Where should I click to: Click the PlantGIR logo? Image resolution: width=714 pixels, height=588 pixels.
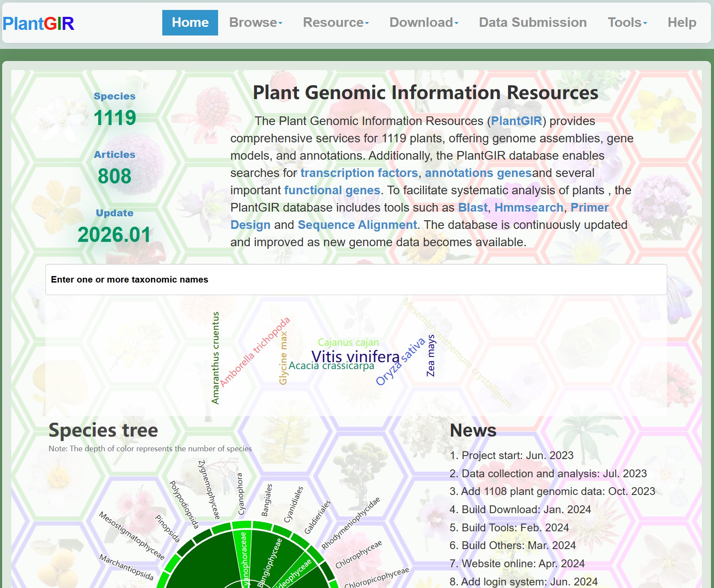pyautogui.click(x=38, y=23)
